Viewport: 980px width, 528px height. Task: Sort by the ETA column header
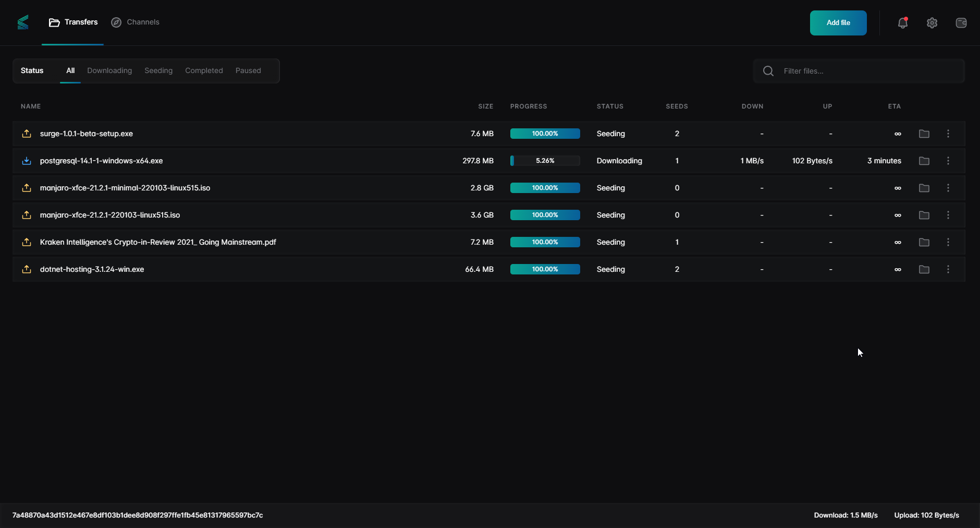pos(895,106)
